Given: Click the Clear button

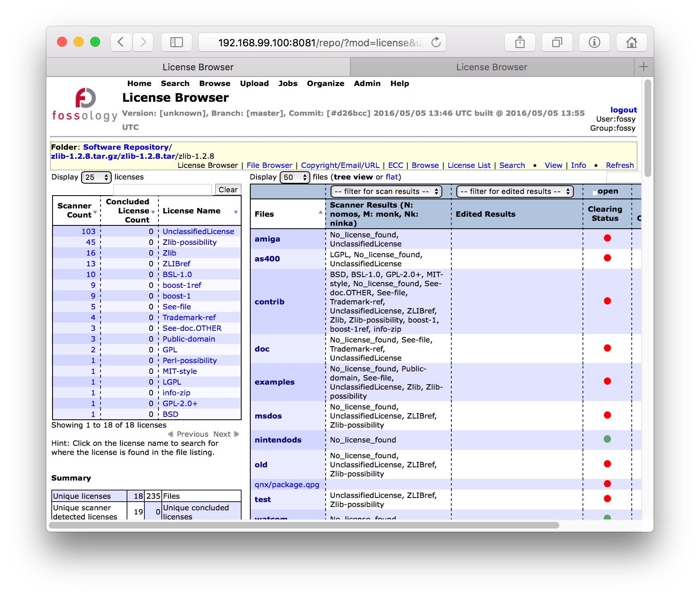Looking at the screenshot, I should pos(228,189).
